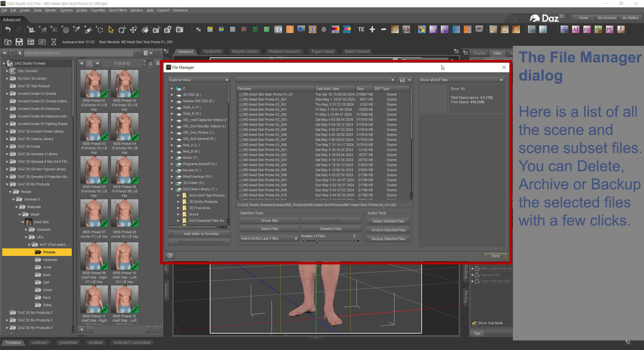Check box for MD Inked Skin Promo 04_001

pyautogui.click(x=240, y=150)
